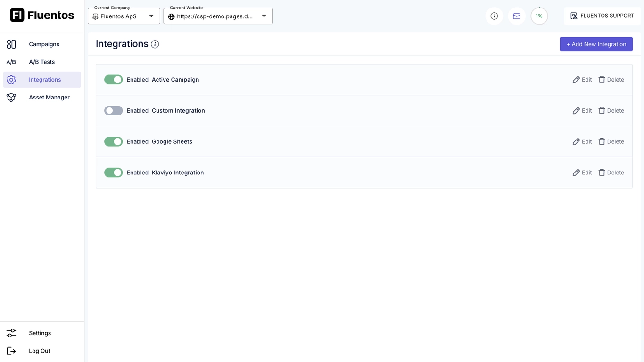644x362 pixels.
Task: Click Edit label for Active Campaign
Action: click(587, 80)
